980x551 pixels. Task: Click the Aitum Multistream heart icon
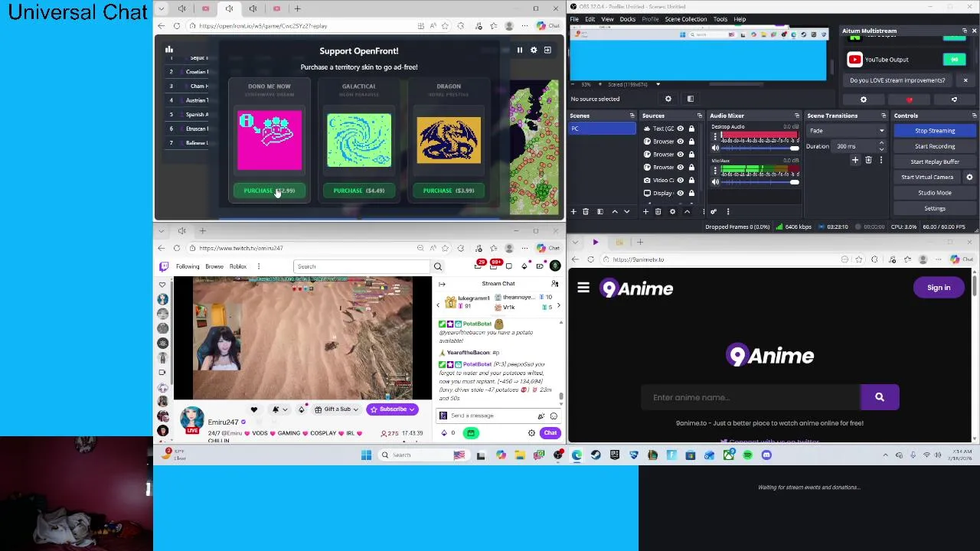(910, 99)
